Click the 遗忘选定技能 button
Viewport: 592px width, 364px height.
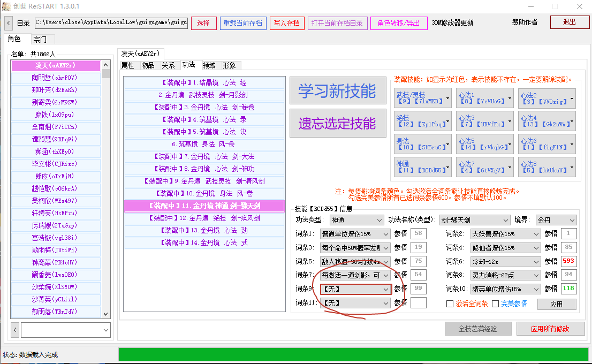[338, 123]
